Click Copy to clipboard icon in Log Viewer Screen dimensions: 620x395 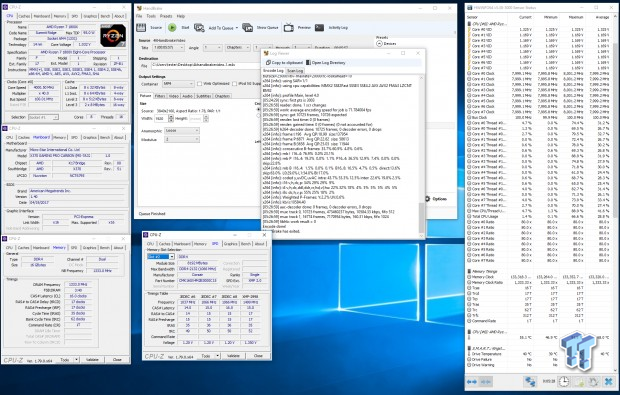[x=268, y=62]
